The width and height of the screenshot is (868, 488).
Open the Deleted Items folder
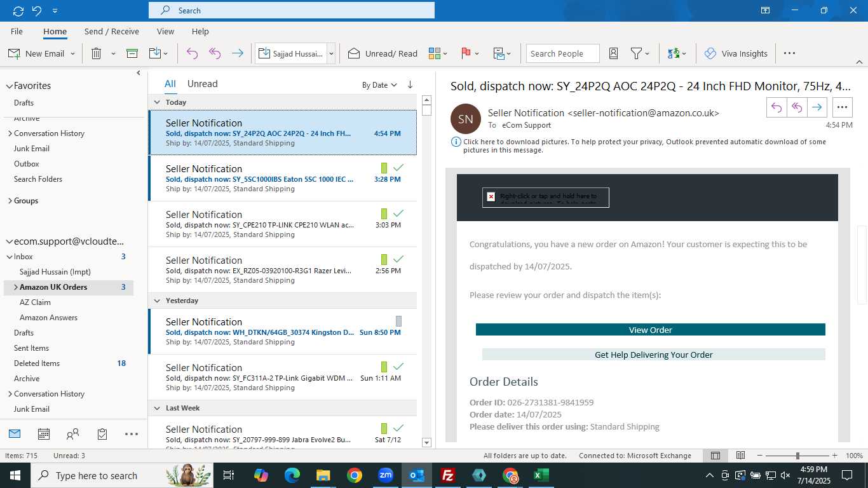[x=37, y=363]
